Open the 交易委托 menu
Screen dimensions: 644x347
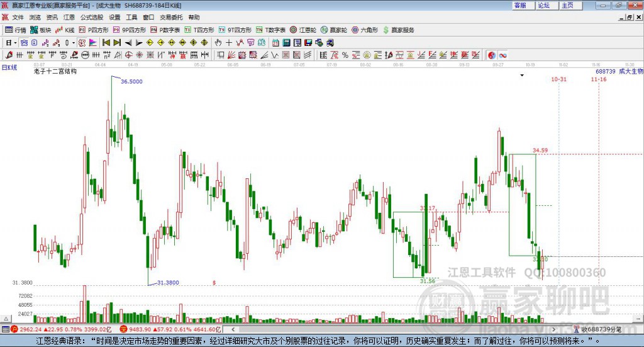[171, 17]
